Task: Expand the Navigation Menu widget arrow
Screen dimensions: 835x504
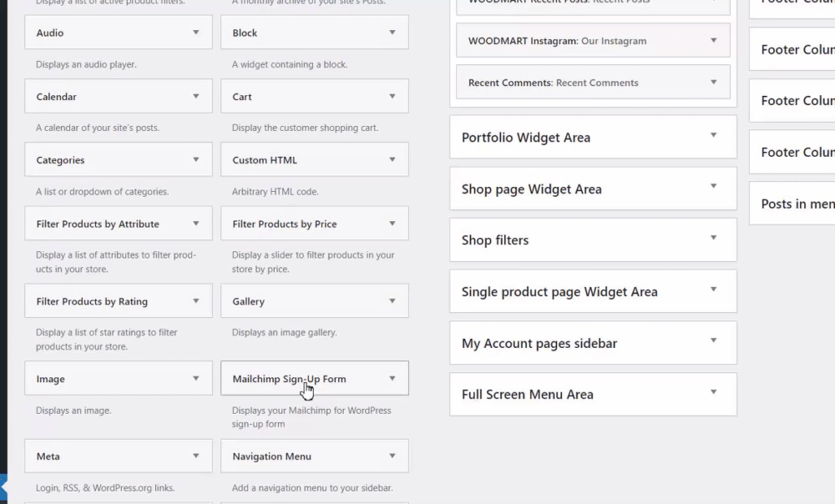Action: coord(392,456)
